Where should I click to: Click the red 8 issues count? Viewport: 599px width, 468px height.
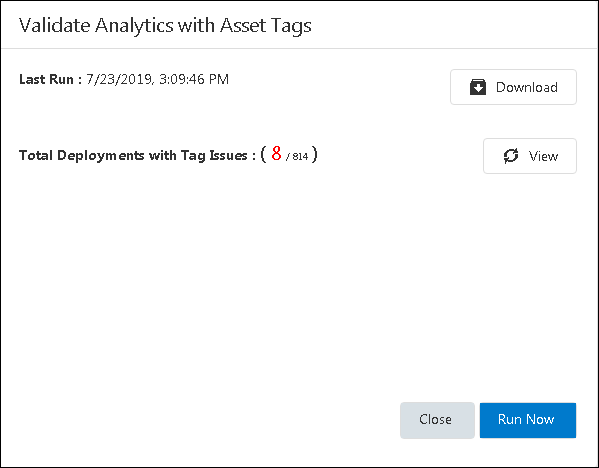(x=276, y=154)
